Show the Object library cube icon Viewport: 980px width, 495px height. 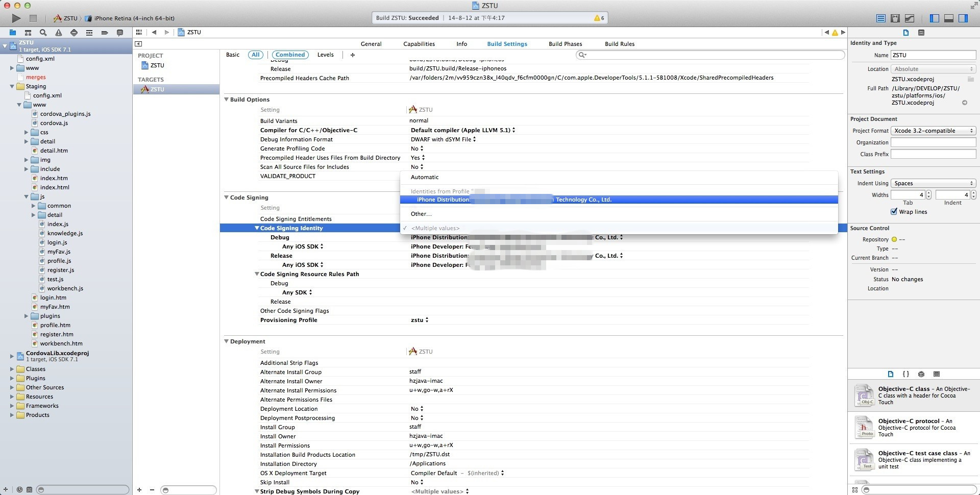point(921,374)
